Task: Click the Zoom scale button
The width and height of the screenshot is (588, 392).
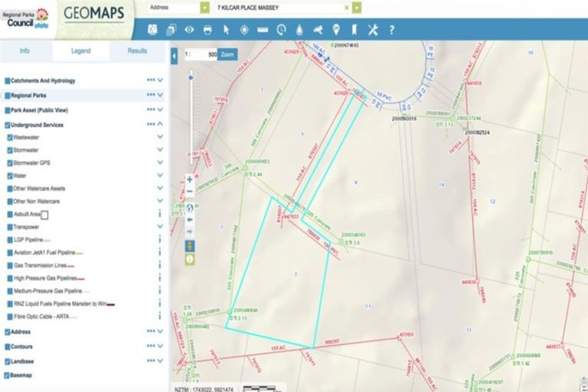Action: point(227,55)
